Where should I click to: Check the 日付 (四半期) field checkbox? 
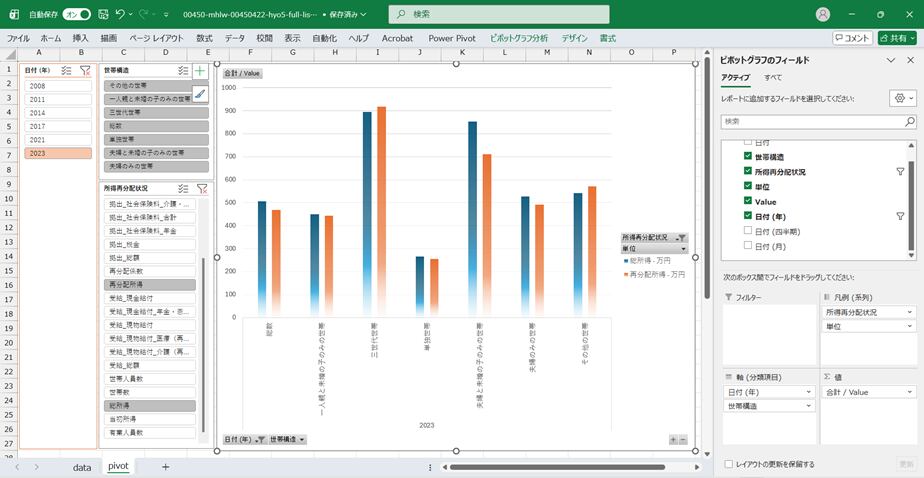748,231
